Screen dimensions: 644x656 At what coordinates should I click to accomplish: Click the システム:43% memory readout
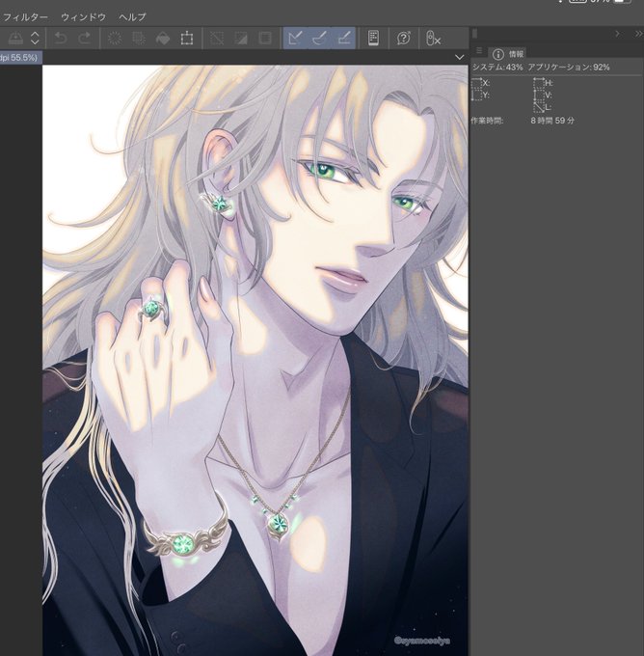497,68
